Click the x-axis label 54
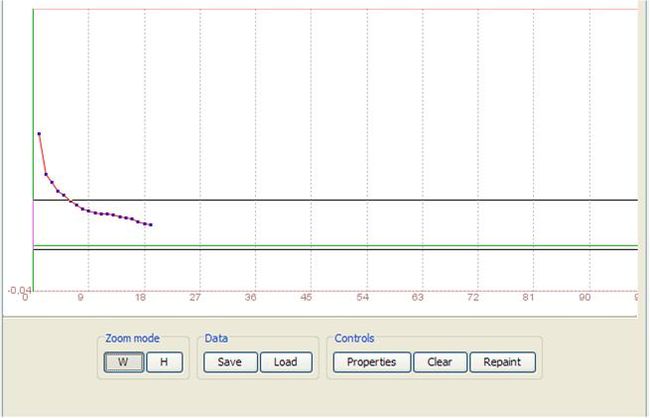Image resolution: width=650 pixels, height=418 pixels. click(363, 297)
